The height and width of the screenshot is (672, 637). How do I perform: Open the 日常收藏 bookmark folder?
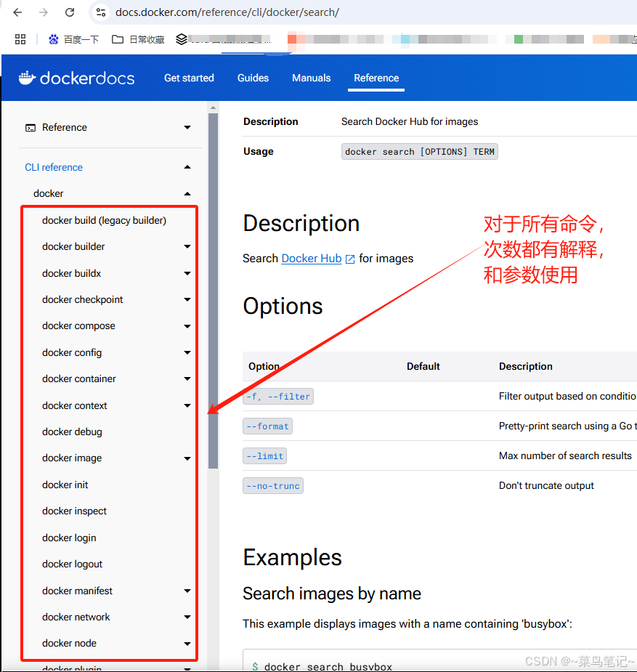pyautogui.click(x=138, y=39)
